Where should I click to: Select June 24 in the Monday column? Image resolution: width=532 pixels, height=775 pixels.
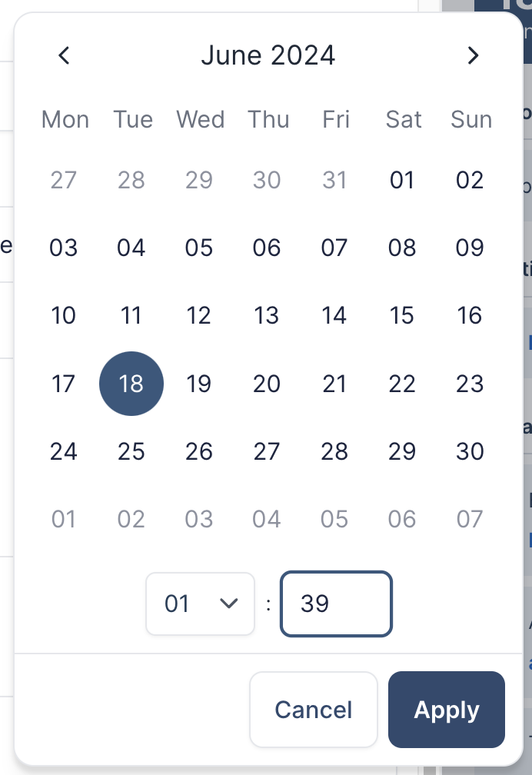click(64, 451)
